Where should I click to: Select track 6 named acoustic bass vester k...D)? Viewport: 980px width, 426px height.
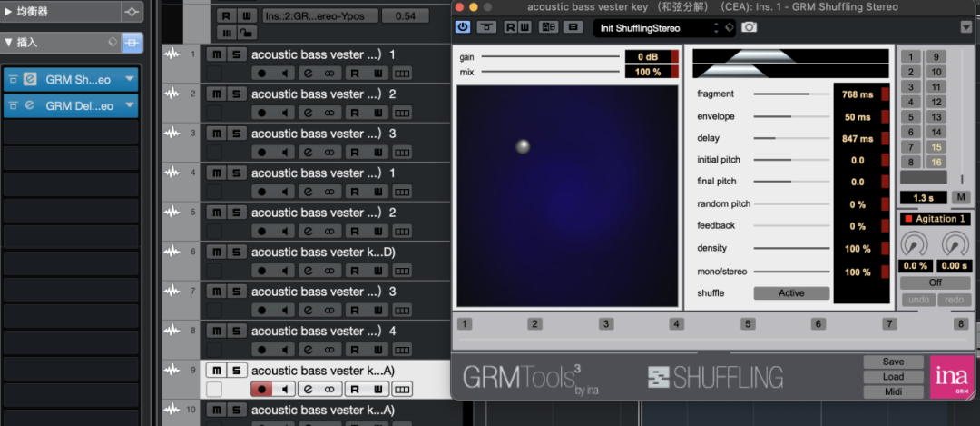323,253
